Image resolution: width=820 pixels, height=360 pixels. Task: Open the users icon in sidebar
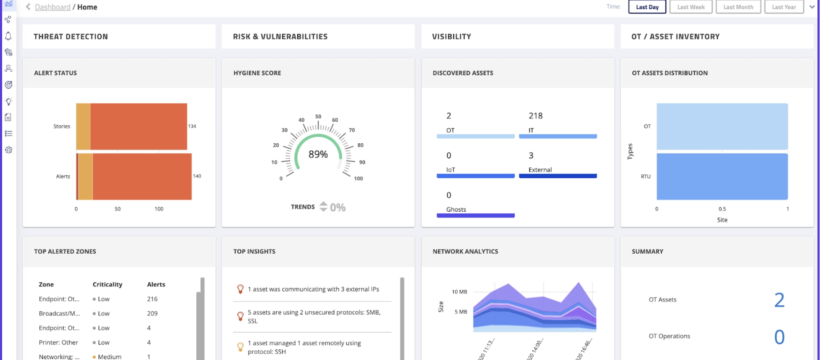(8, 69)
